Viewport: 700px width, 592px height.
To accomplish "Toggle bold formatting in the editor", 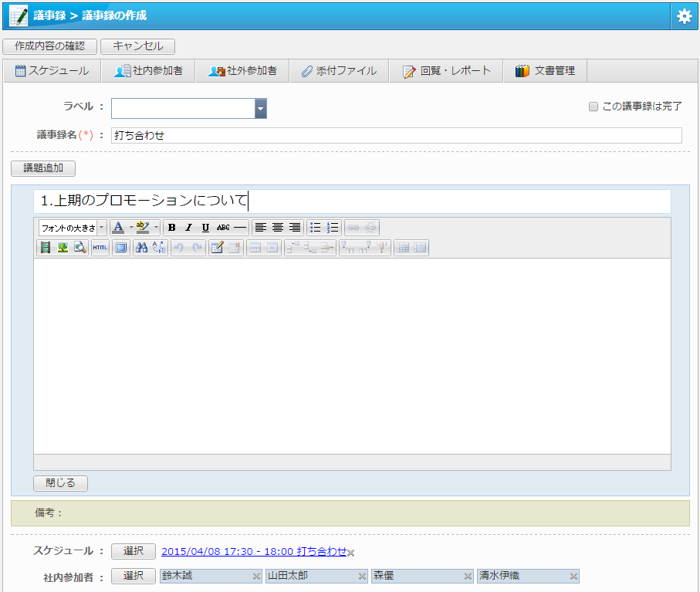I will (x=171, y=228).
